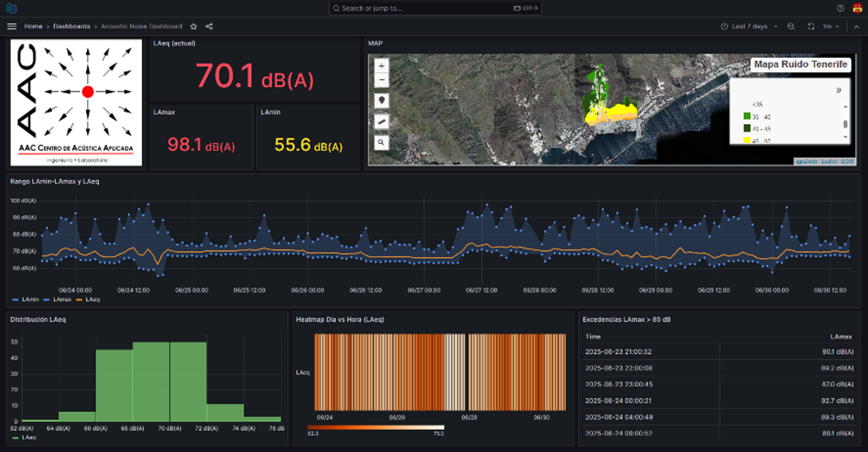The image size is (868, 452).
Task: Select the map ruler measure tool
Action: coord(382,122)
